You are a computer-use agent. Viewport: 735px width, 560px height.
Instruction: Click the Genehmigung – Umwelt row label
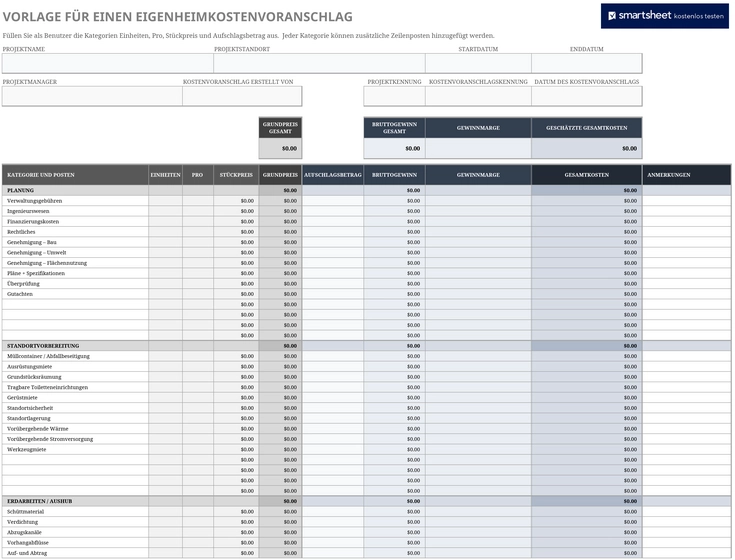click(x=37, y=252)
